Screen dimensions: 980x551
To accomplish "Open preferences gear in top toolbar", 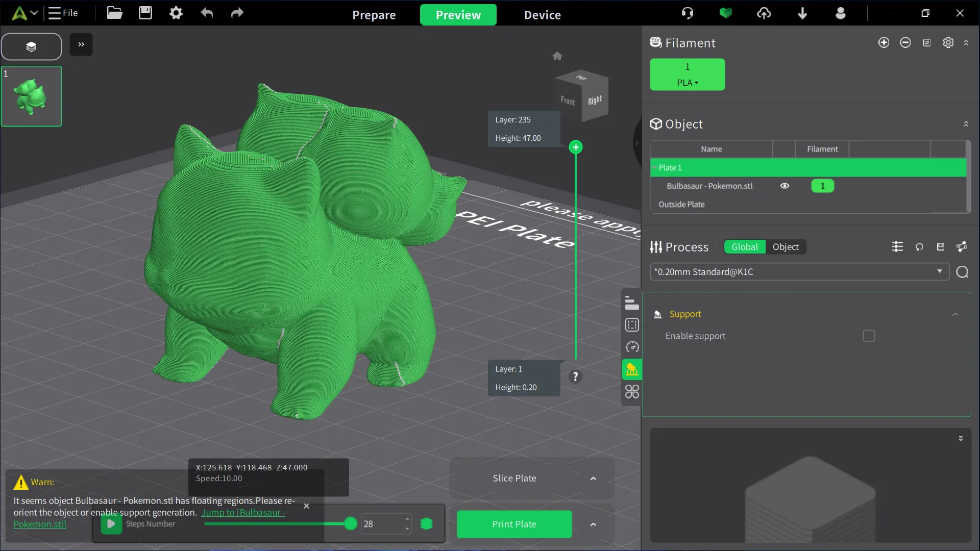I will (176, 13).
